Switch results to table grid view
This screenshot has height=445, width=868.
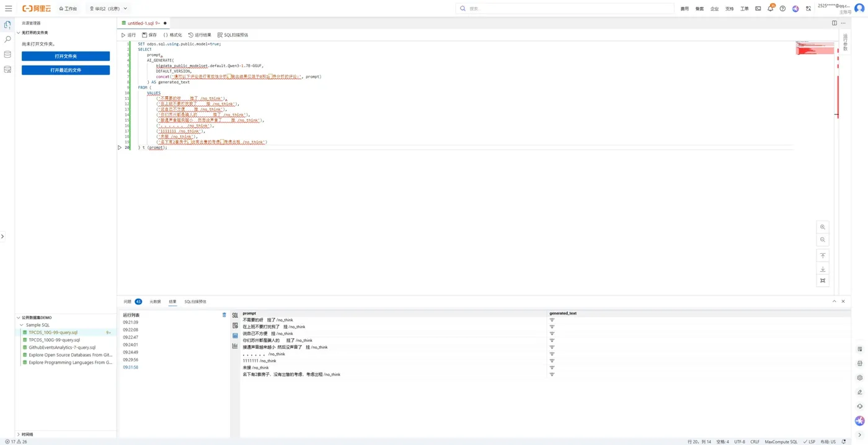coord(235,336)
